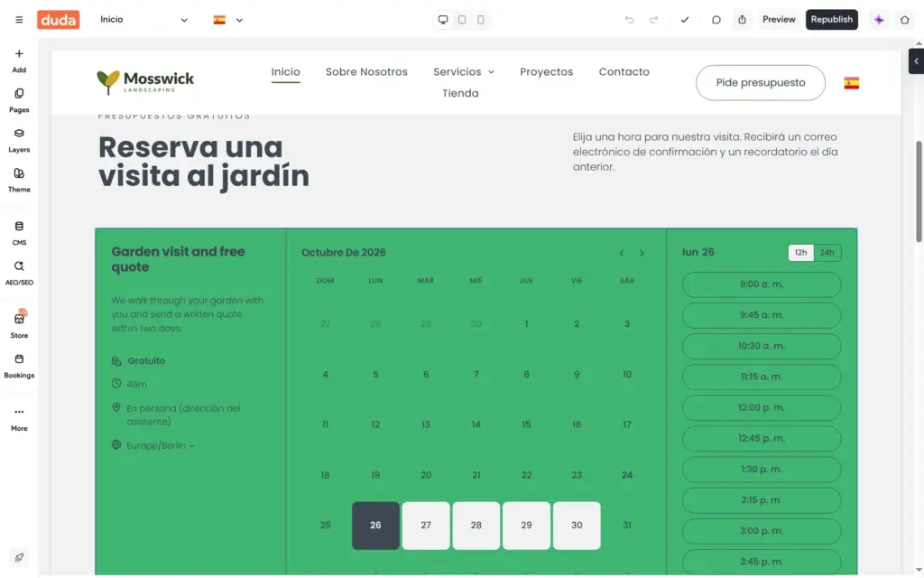Switch to desktop device view

point(443,20)
